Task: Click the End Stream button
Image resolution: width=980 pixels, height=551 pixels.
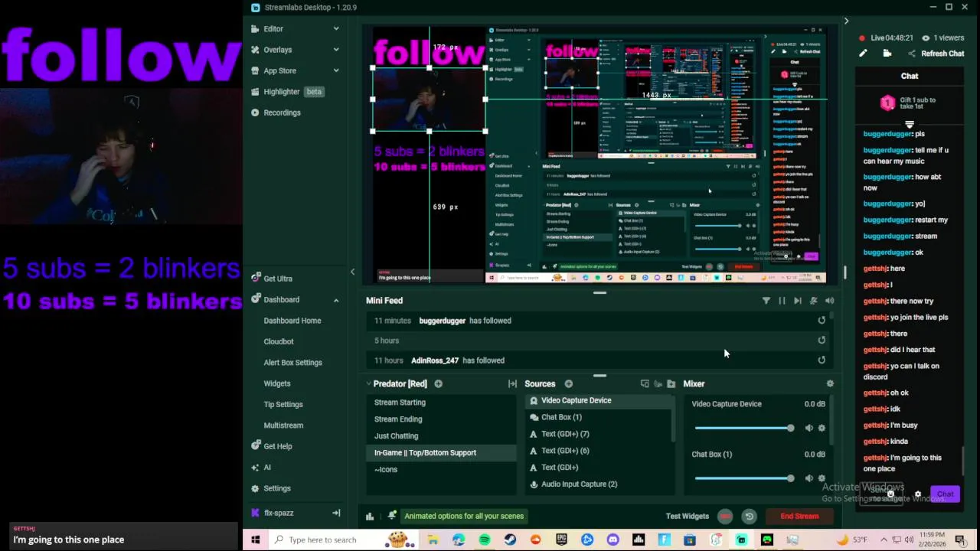Action: point(799,516)
